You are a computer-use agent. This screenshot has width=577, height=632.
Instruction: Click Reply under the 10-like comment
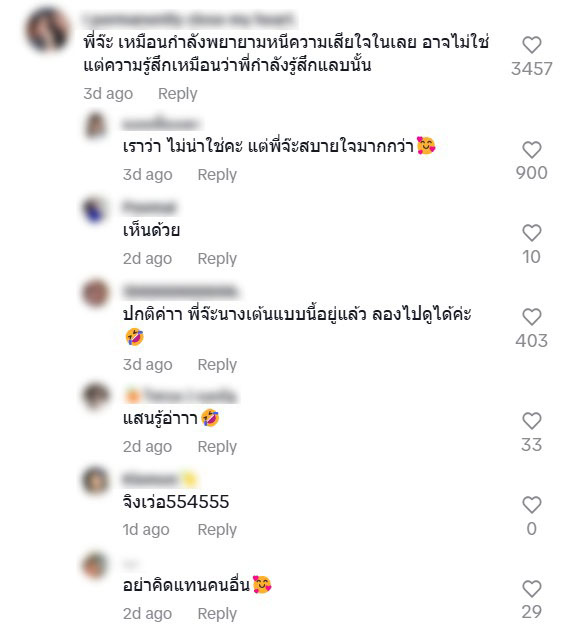coord(217,259)
